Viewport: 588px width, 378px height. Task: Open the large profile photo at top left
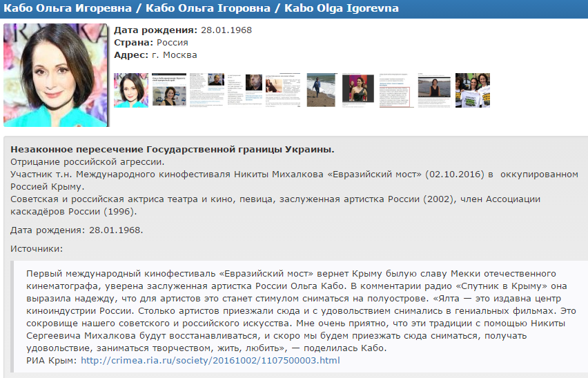[x=56, y=75]
